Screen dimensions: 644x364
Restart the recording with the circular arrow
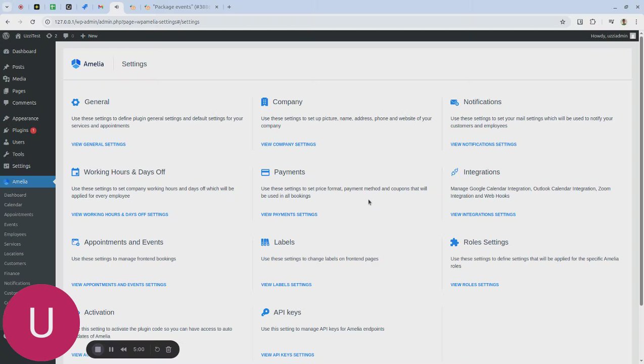[157, 349]
